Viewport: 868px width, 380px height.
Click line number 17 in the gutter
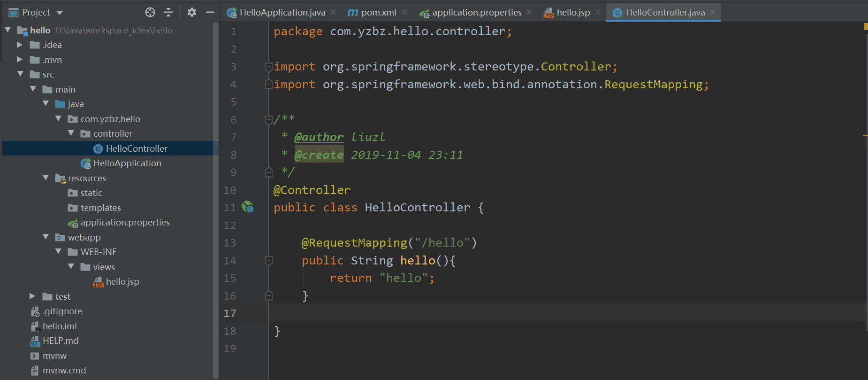pyautogui.click(x=230, y=313)
